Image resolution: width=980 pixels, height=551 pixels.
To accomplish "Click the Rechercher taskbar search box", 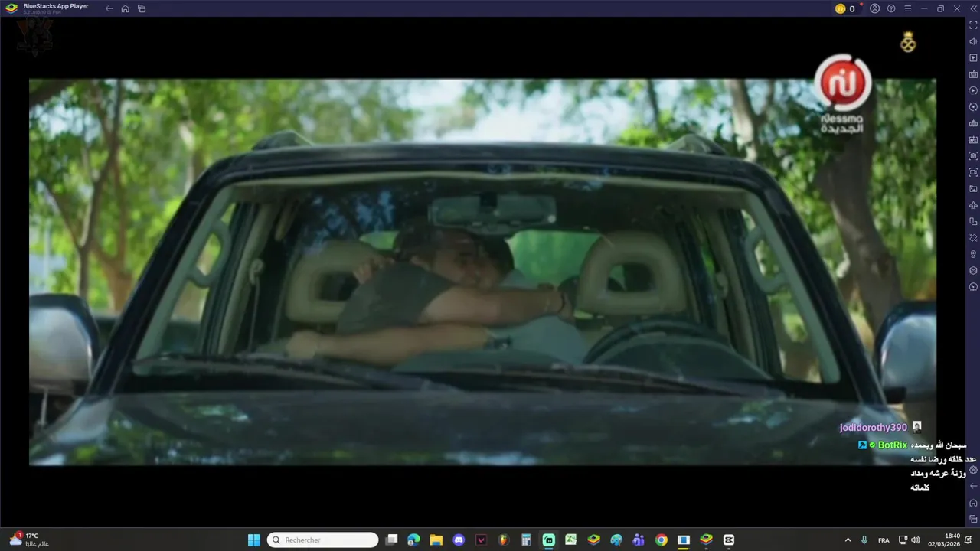I will (323, 540).
